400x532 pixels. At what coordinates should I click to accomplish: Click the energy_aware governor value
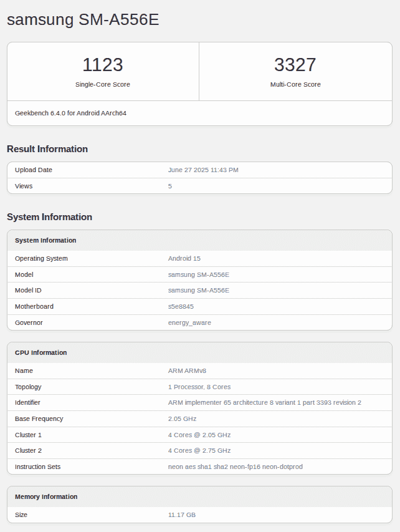point(189,323)
